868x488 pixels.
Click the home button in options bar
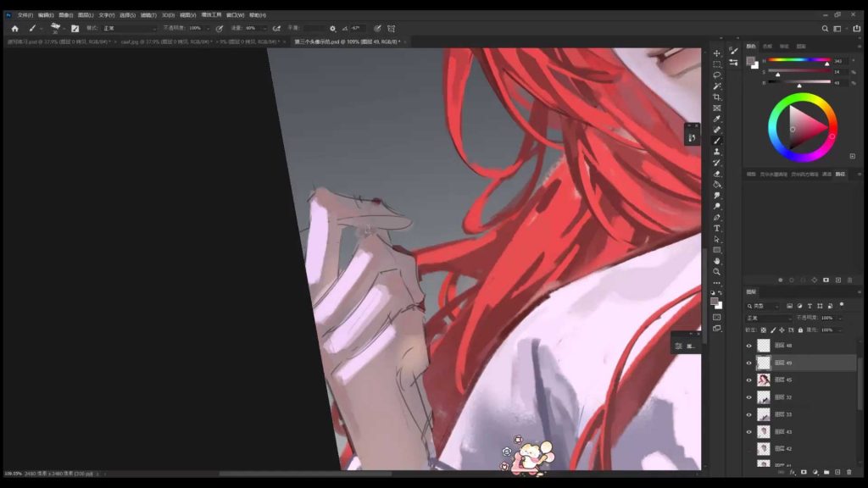[14, 28]
